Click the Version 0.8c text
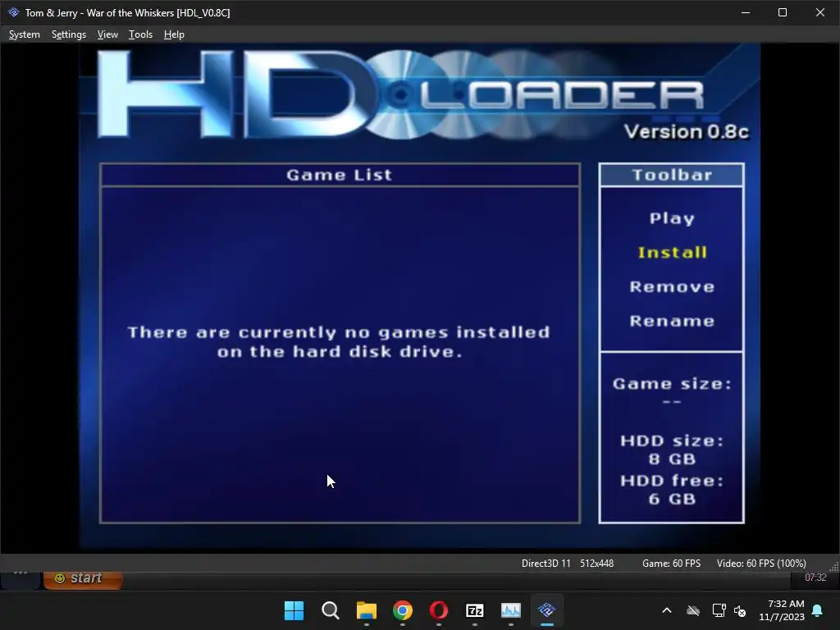The height and width of the screenshot is (630, 840). [687, 132]
